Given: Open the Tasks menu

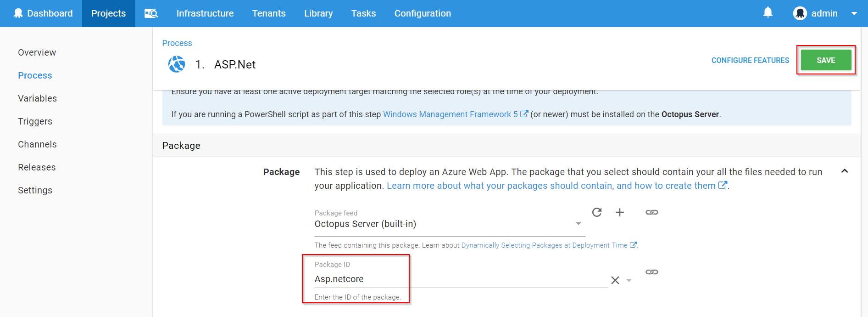Looking at the screenshot, I should point(364,13).
